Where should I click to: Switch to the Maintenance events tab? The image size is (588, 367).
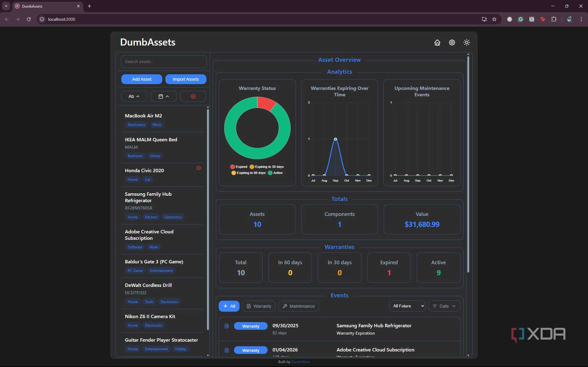[299, 306]
